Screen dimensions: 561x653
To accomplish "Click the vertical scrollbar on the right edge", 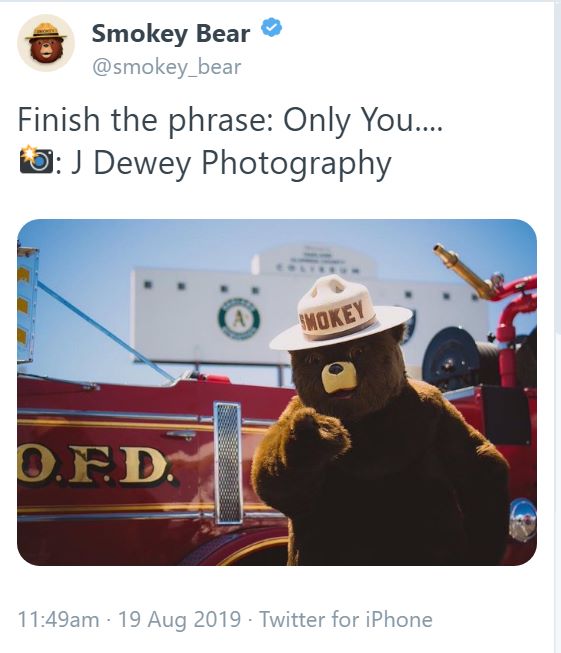I will tap(558, 326).
